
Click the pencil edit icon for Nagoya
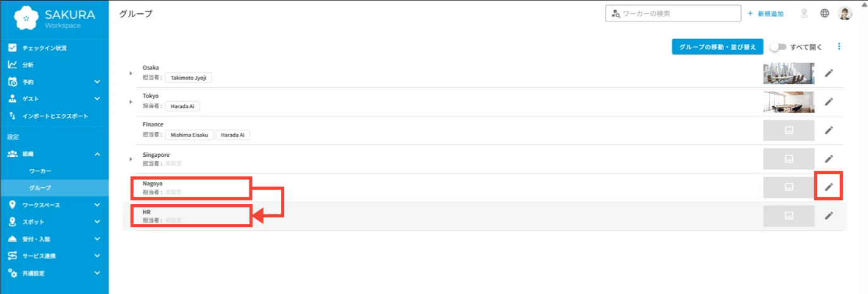[x=829, y=187]
